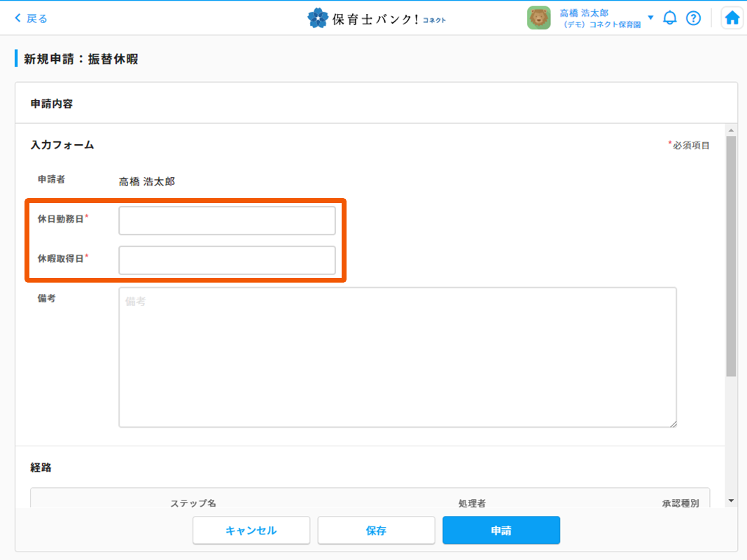Focus the 休日勤務日 date input field

point(227,220)
